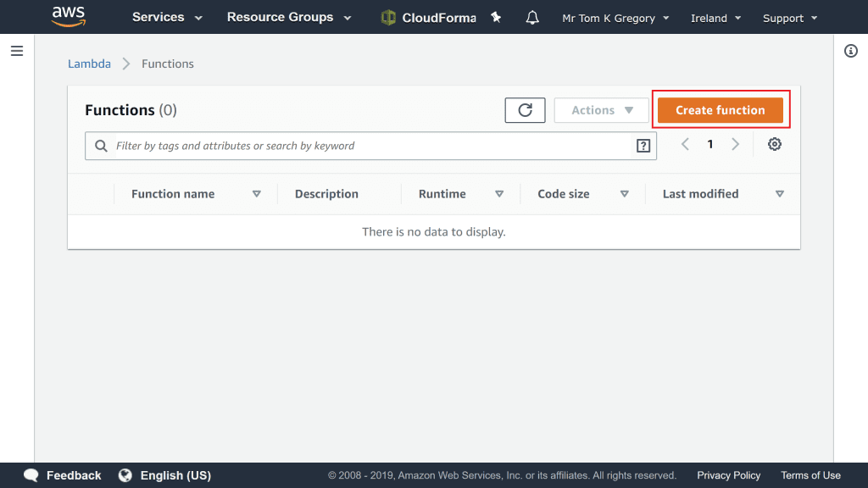
Task: Sort by Function name column
Action: 173,194
